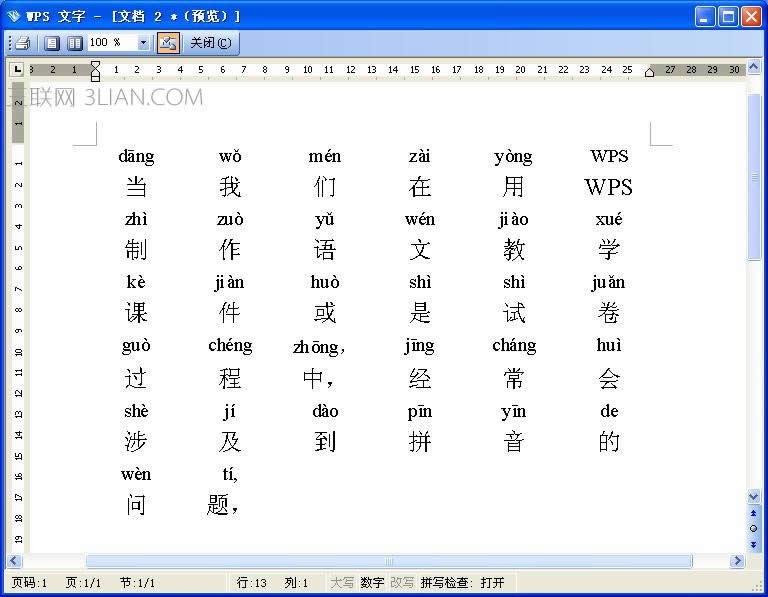Toggle 拼写检查 spell check status entry
This screenshot has width=768, height=597.
pyautogui.click(x=462, y=583)
